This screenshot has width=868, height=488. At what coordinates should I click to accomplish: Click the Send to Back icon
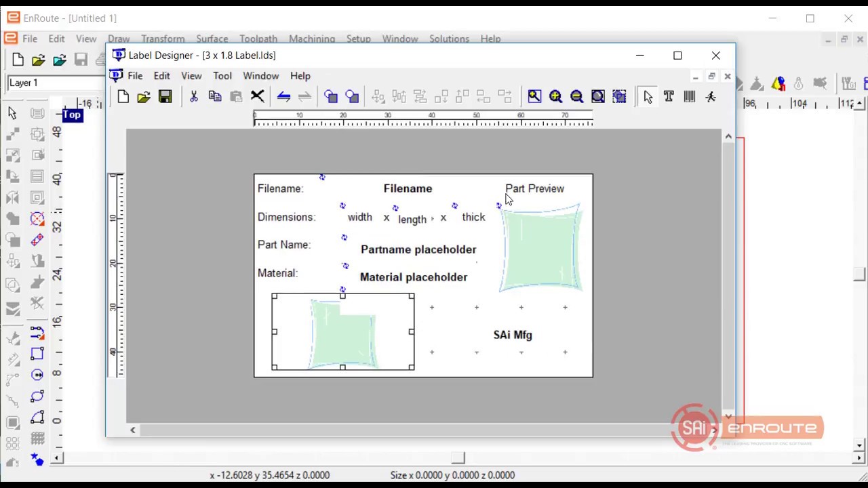pos(352,97)
